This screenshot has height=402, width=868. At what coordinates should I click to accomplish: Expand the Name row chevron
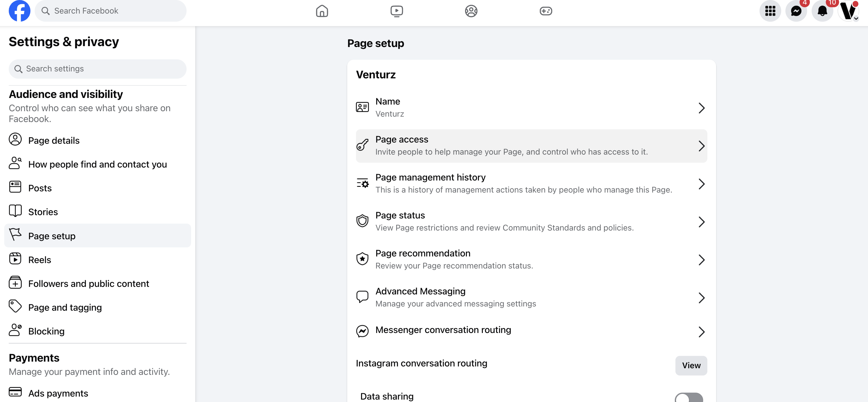[x=702, y=108]
